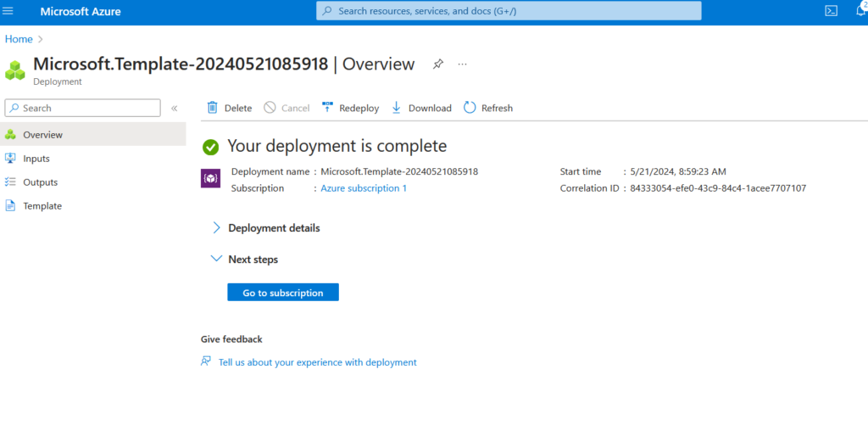Click the Microsoft Azure brand title
Viewport: 868px width, 442px height.
click(81, 11)
